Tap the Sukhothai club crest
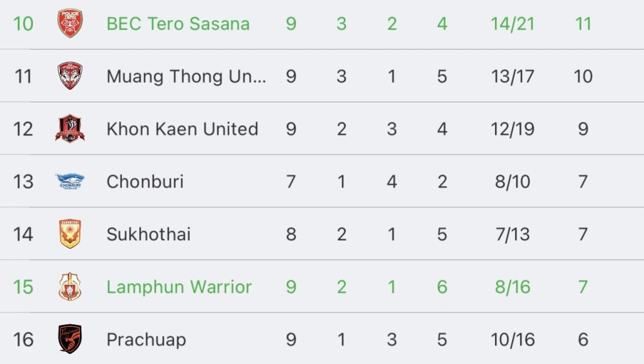644x364 pixels. coord(70,233)
